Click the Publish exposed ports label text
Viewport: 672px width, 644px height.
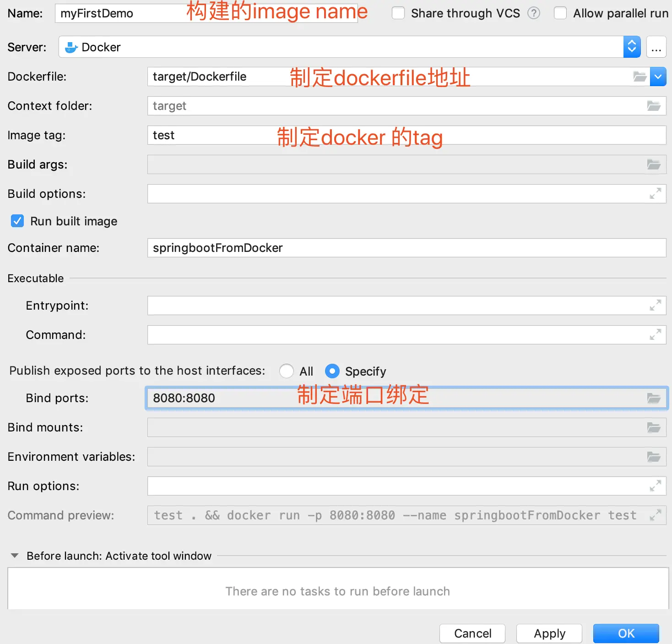137,371
